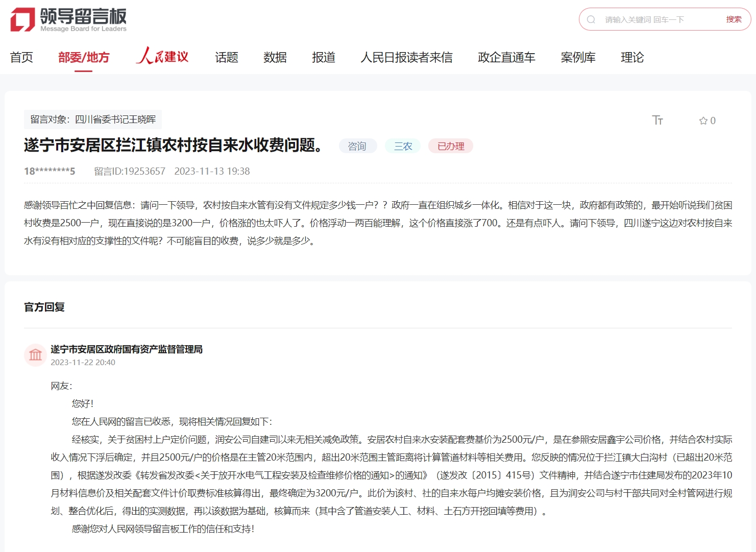The image size is (756, 552).
Task: Click the font size Tт icon
Action: pos(657,120)
